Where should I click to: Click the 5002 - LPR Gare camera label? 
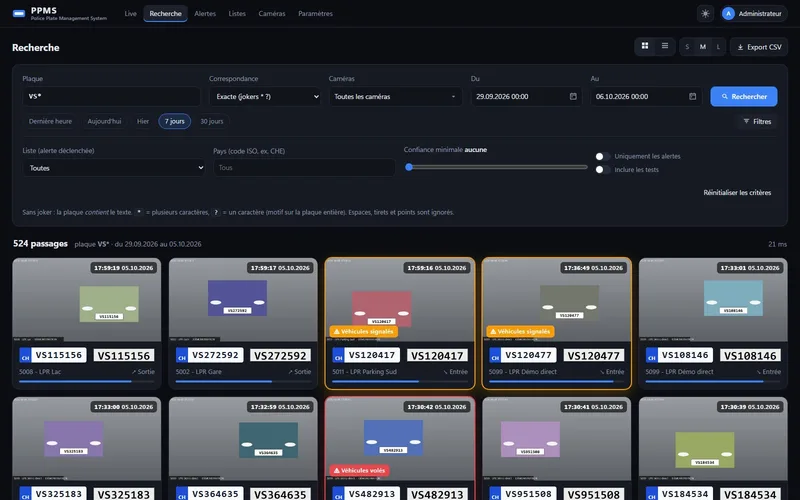click(x=198, y=371)
